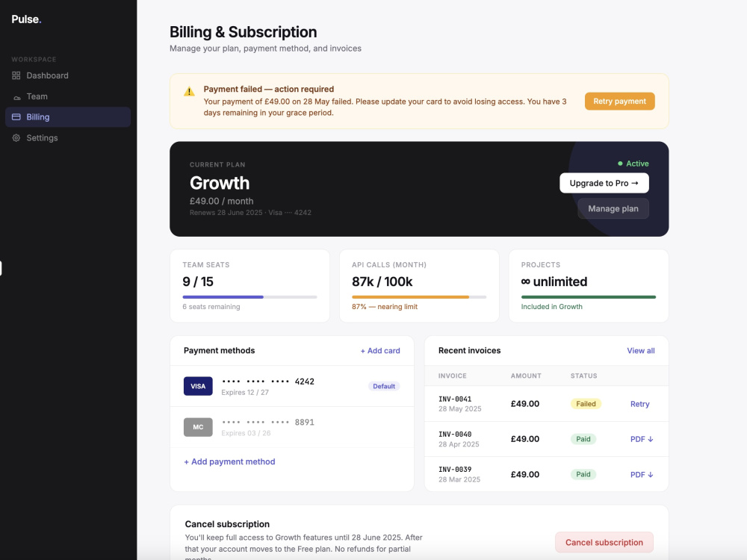Select the Mastercard ending 8891

pos(292,427)
